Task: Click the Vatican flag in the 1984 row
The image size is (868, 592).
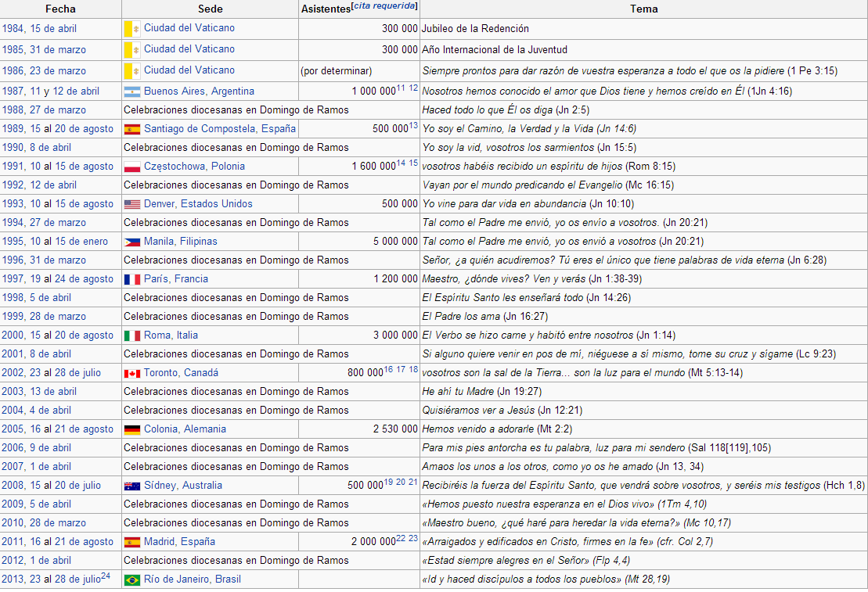Action: click(131, 28)
